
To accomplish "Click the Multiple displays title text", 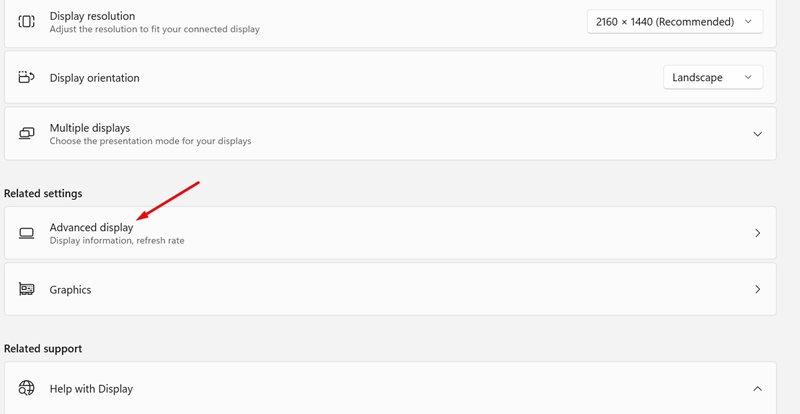I will (90, 128).
